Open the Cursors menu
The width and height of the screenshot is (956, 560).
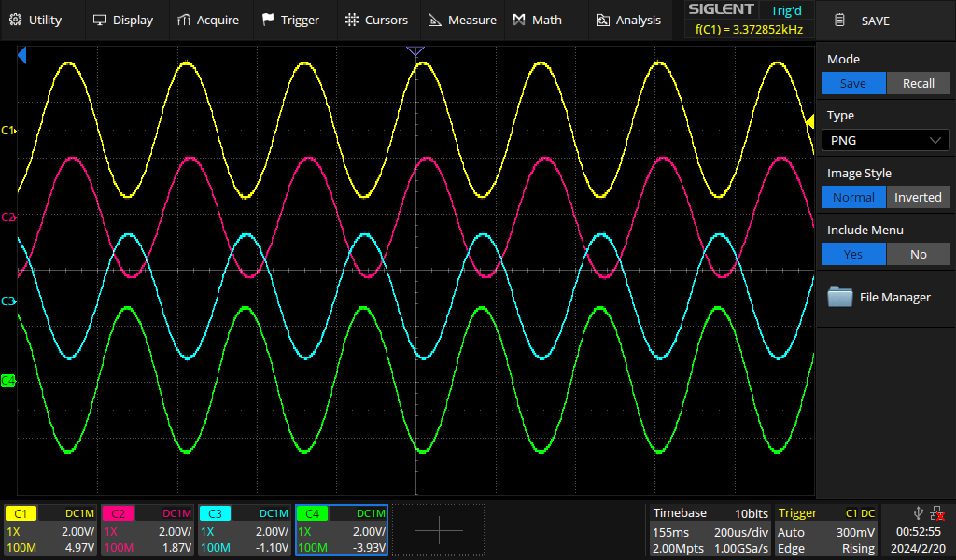(x=376, y=20)
